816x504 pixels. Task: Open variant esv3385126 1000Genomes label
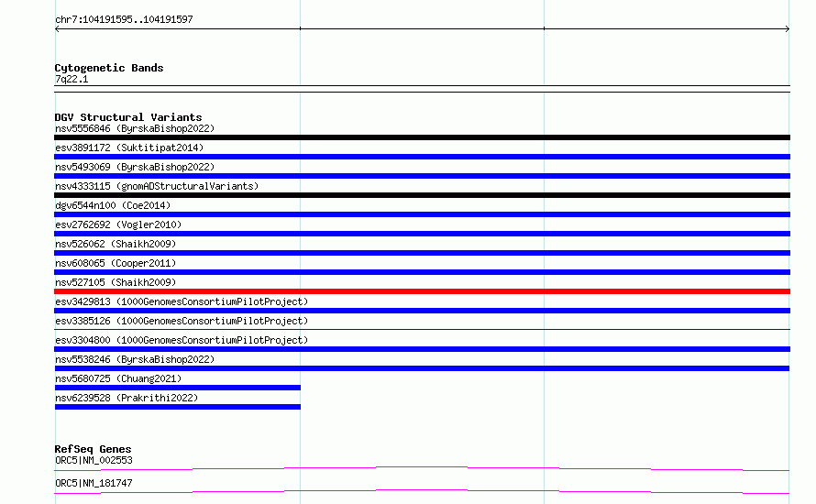point(182,321)
